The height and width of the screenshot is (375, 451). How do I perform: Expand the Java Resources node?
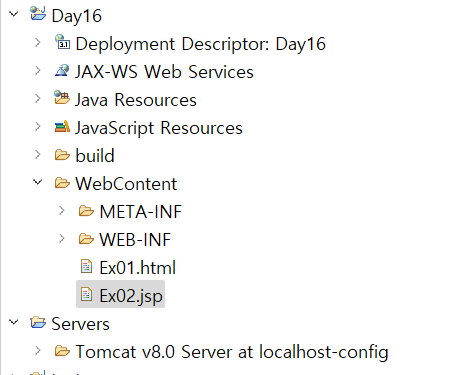pyautogui.click(x=38, y=98)
